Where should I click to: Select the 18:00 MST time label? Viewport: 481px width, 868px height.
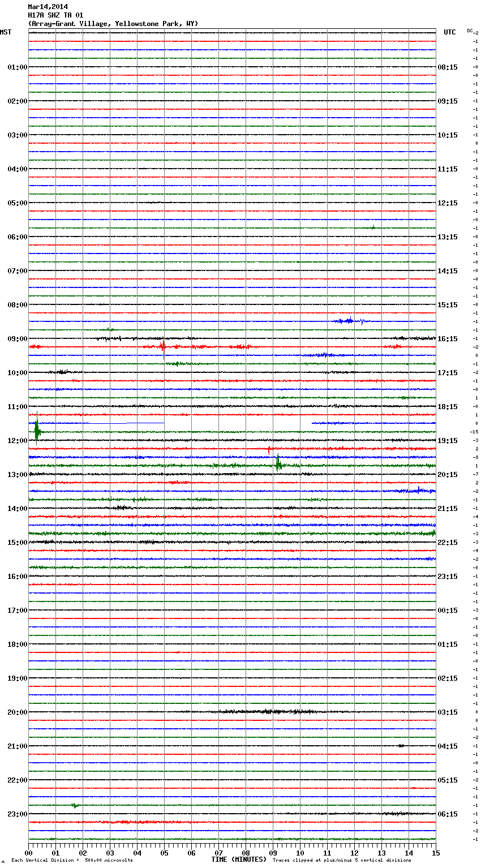click(18, 644)
